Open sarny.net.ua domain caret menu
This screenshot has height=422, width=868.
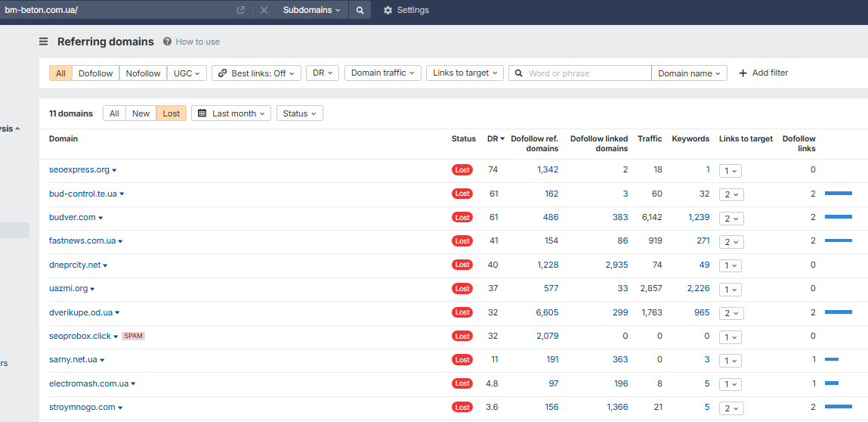tap(102, 360)
